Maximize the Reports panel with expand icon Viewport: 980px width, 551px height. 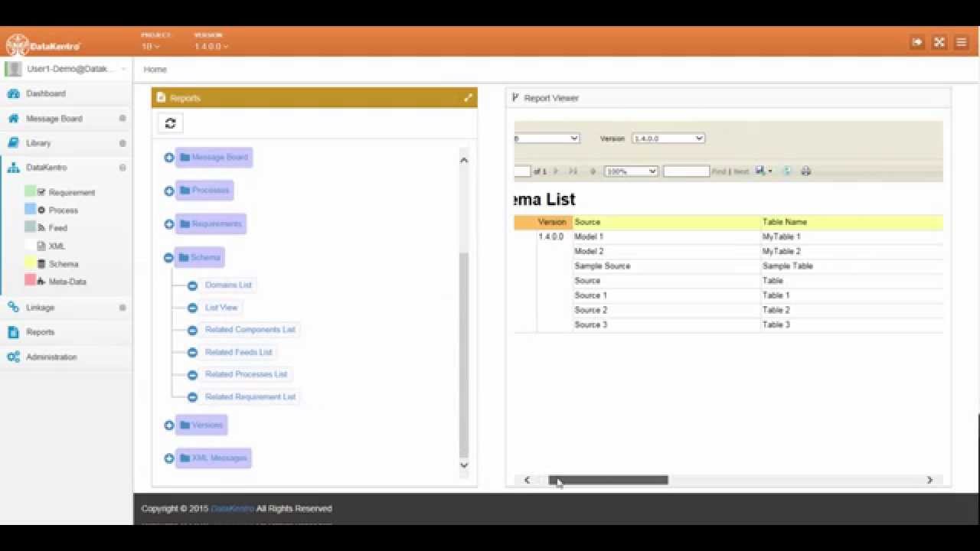[468, 98]
